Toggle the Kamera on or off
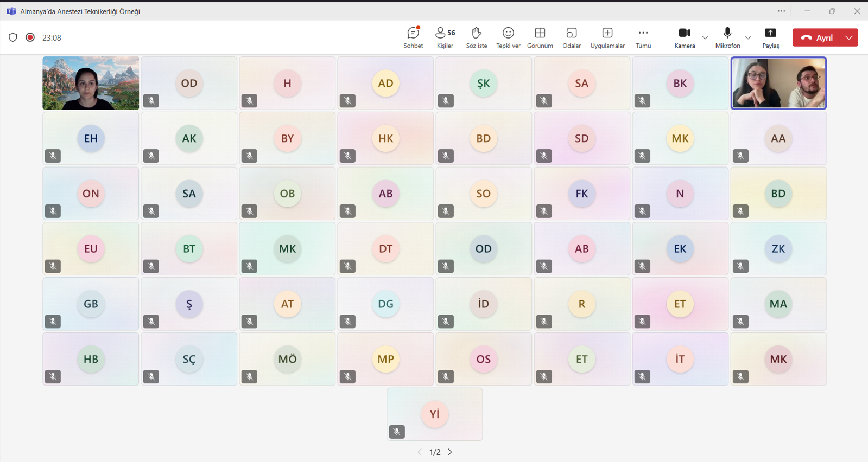868x462 pixels. point(685,37)
